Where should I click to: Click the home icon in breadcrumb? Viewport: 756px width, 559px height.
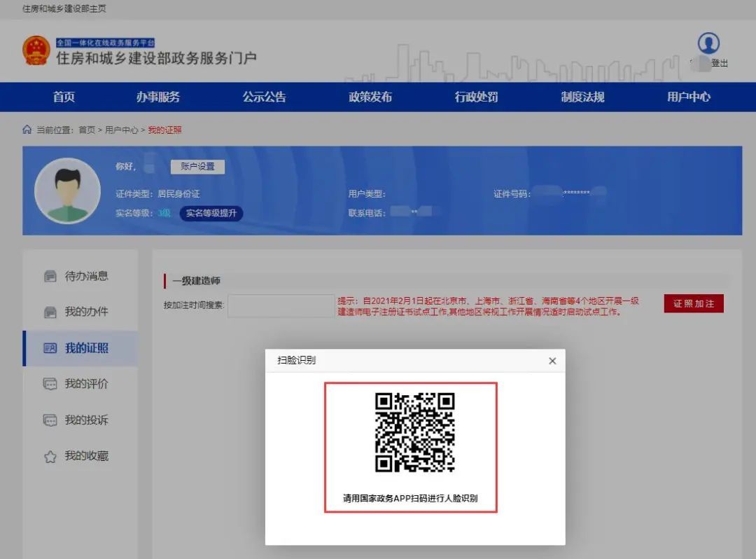pyautogui.click(x=27, y=130)
